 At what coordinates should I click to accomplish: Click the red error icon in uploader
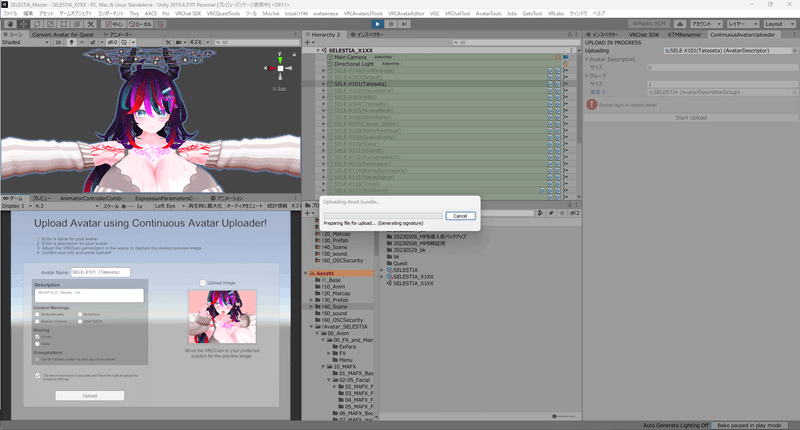(591, 105)
